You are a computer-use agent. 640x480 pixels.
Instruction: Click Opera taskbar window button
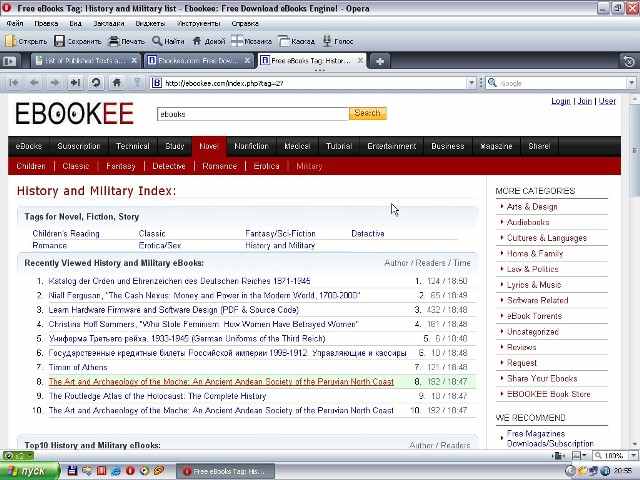(225, 471)
